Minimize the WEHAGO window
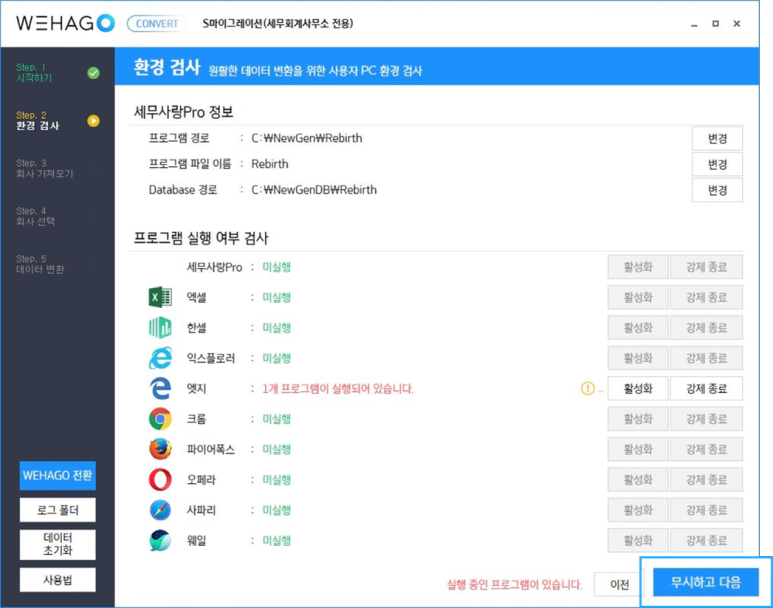The image size is (773, 608). (694, 24)
